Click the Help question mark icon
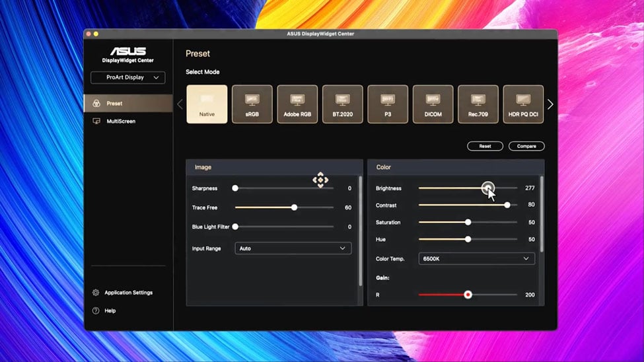The image size is (644, 362). pyautogui.click(x=96, y=310)
